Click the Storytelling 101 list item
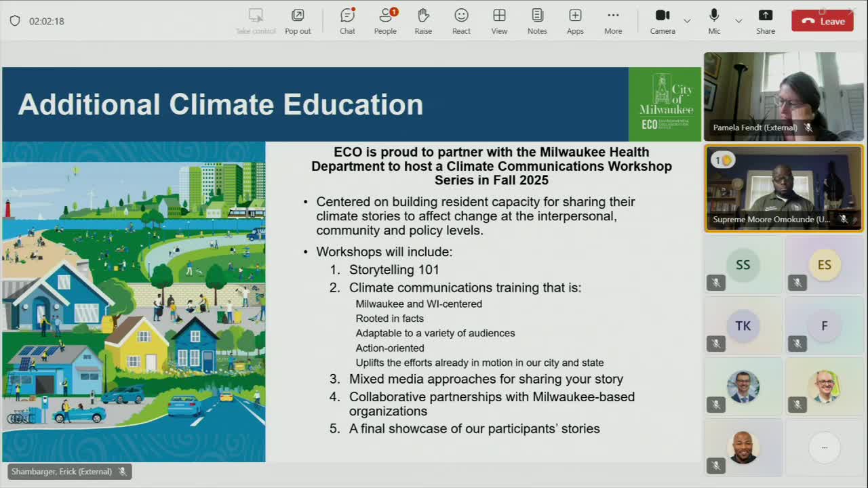Image resolution: width=868 pixels, height=488 pixels. click(x=394, y=270)
